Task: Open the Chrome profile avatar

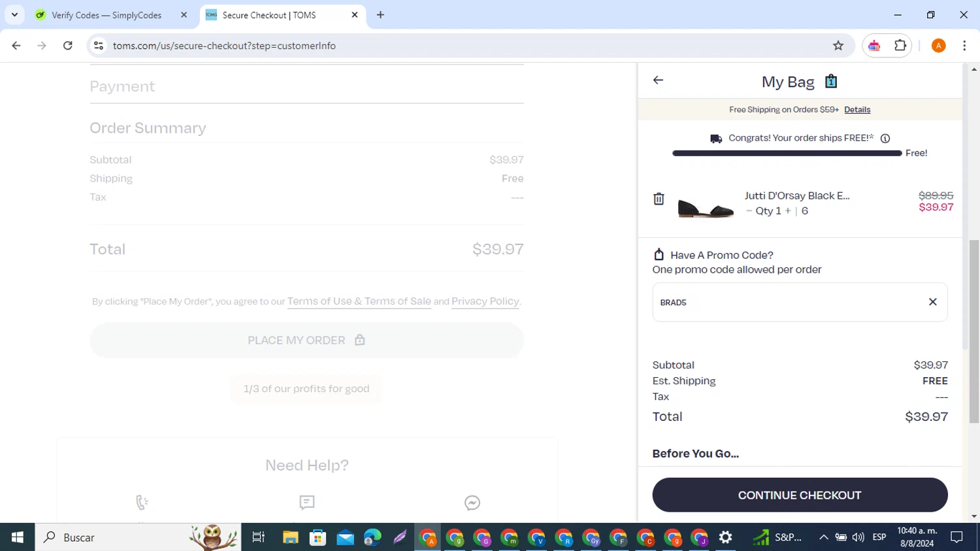Action: click(x=939, y=46)
